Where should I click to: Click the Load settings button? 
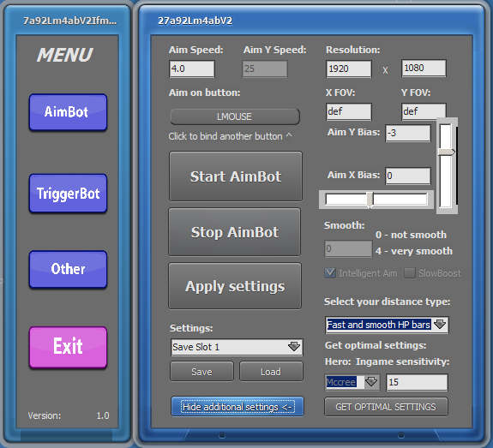pyautogui.click(x=271, y=372)
